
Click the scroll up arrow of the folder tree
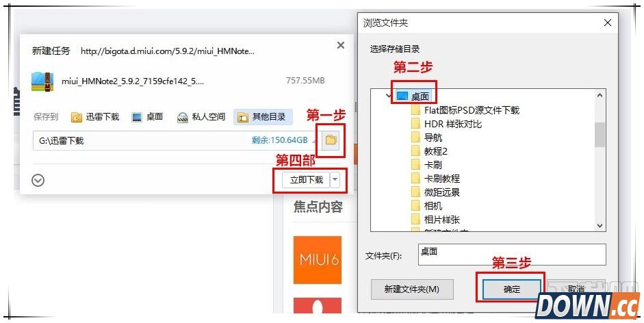[600, 95]
